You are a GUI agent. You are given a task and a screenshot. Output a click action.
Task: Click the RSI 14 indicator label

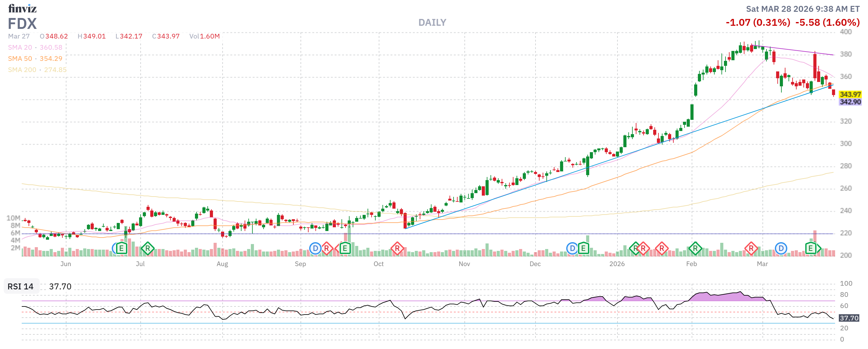point(20,286)
